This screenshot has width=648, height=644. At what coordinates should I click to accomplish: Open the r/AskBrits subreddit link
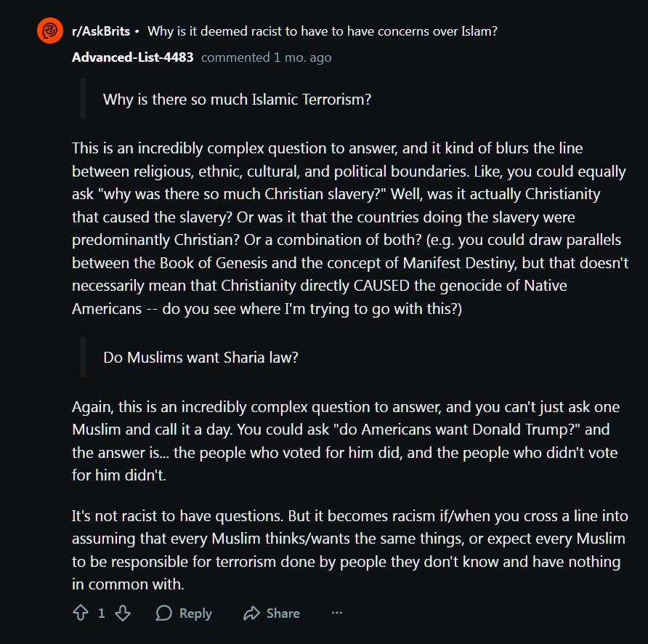(101, 31)
